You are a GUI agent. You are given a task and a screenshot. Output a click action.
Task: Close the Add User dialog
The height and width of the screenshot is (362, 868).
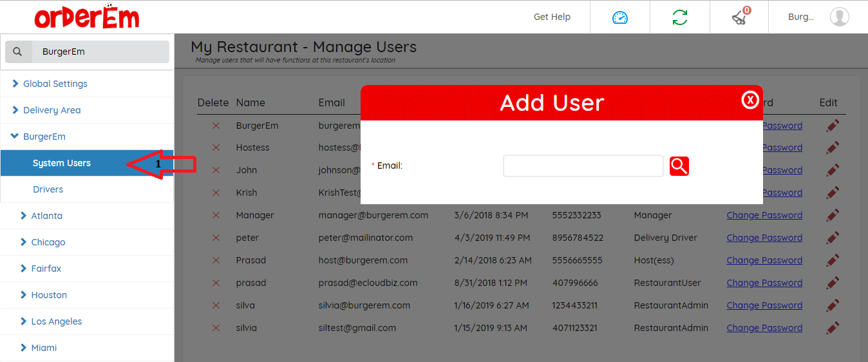pos(750,100)
